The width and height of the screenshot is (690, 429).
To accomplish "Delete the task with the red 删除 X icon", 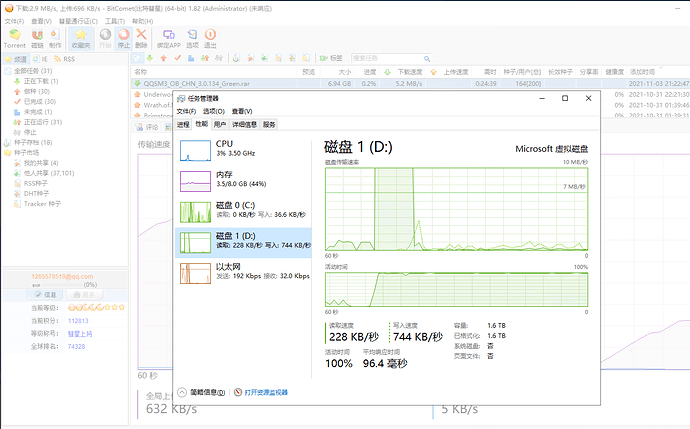I will tap(141, 38).
